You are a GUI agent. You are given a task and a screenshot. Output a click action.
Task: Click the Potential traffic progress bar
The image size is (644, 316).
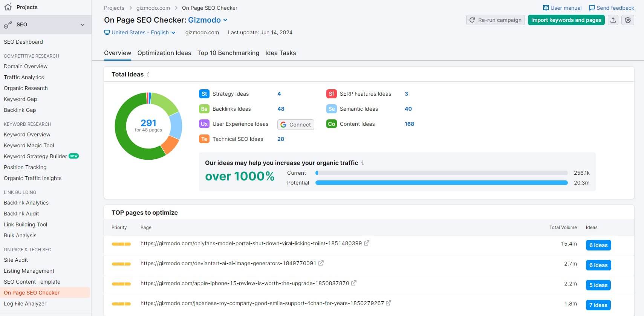442,183
